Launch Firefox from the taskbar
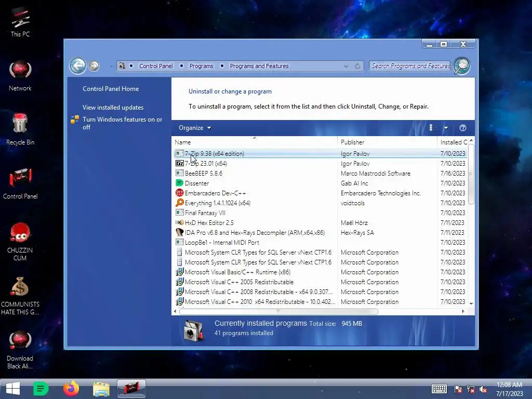 point(71,389)
